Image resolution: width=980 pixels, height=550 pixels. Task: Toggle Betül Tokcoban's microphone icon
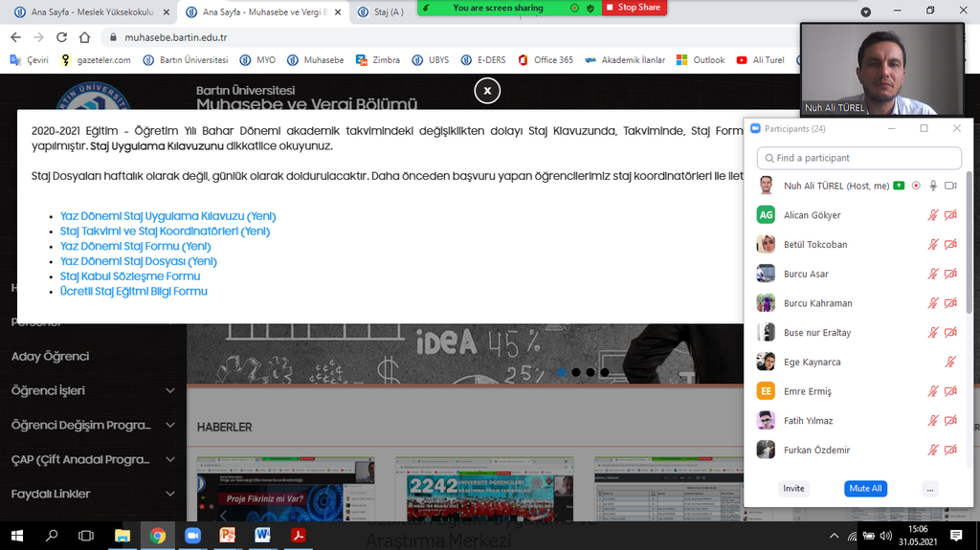(x=932, y=244)
